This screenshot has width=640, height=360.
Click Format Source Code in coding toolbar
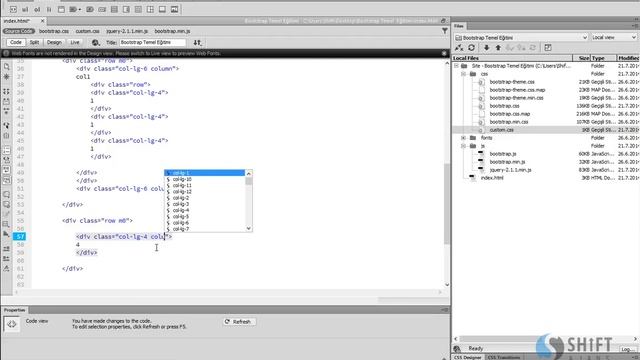coord(6,269)
